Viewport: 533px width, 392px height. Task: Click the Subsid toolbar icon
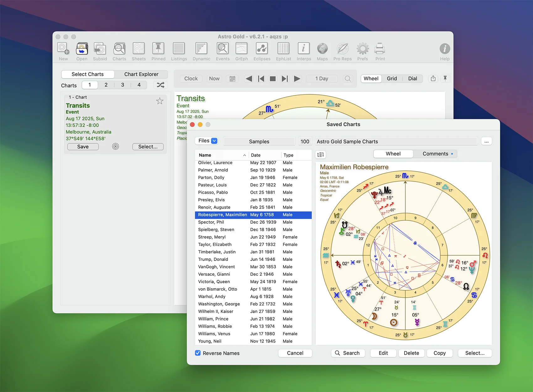[x=100, y=49]
